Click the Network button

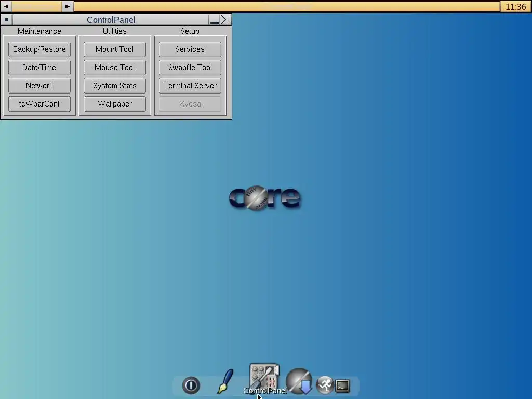pos(39,86)
